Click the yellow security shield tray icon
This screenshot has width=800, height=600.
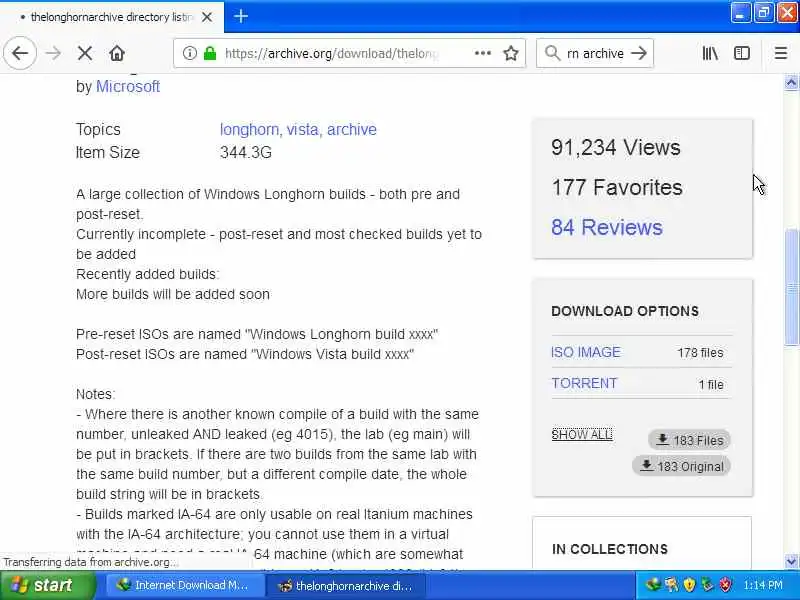click(689, 585)
